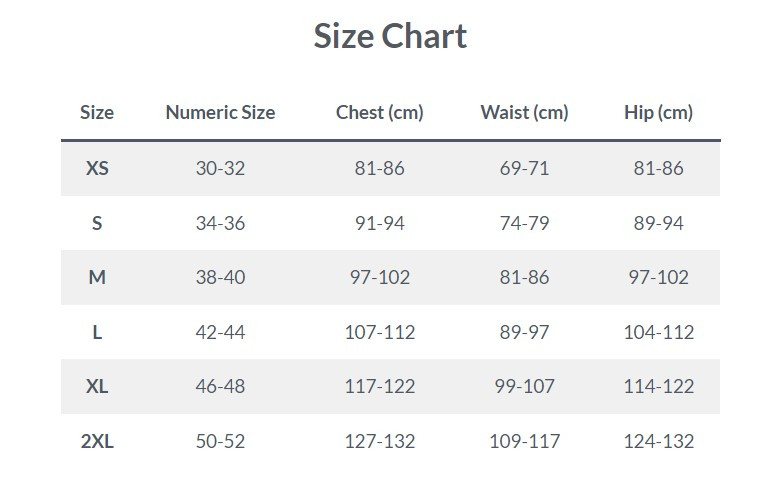The height and width of the screenshot is (496, 783).
Task: Click the L size row label
Action: point(97,332)
